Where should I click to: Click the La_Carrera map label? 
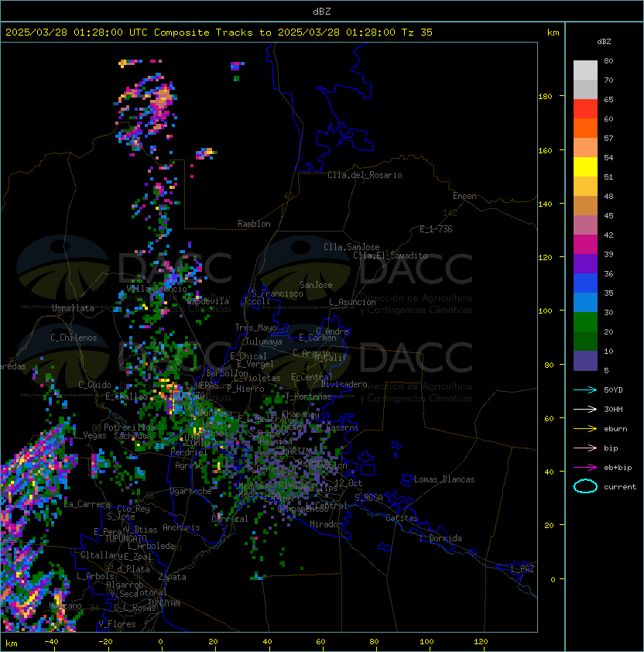pos(87,504)
